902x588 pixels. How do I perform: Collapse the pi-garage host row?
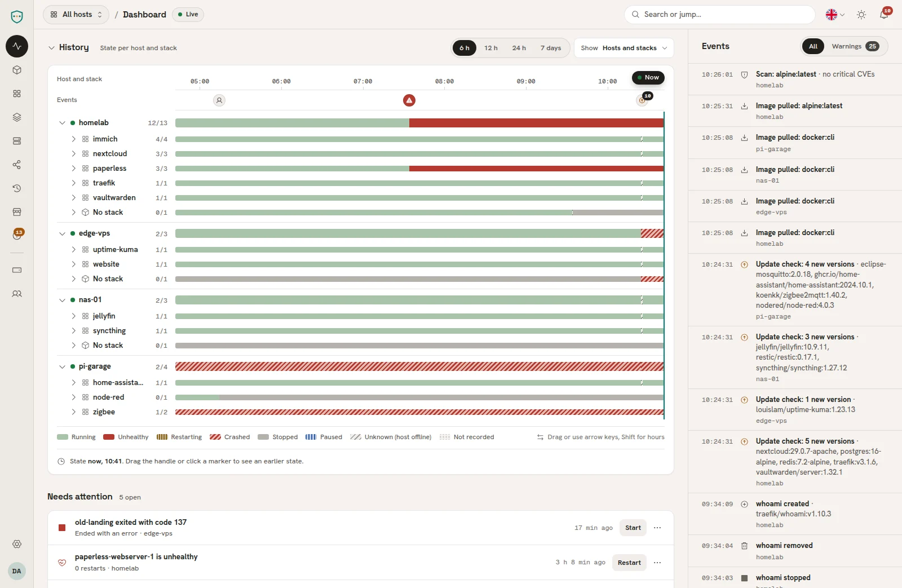click(x=63, y=366)
